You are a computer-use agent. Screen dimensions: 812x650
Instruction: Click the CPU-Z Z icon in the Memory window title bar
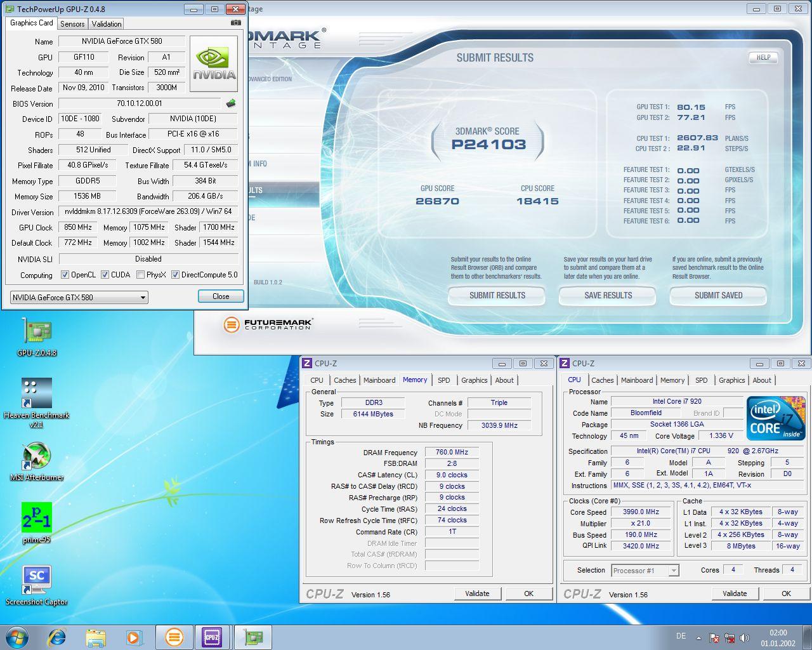[307, 363]
